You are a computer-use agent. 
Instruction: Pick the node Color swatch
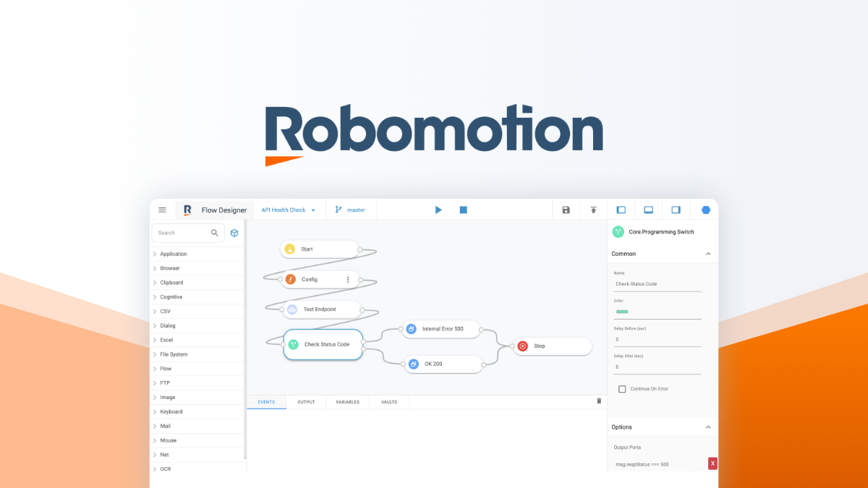coord(622,312)
